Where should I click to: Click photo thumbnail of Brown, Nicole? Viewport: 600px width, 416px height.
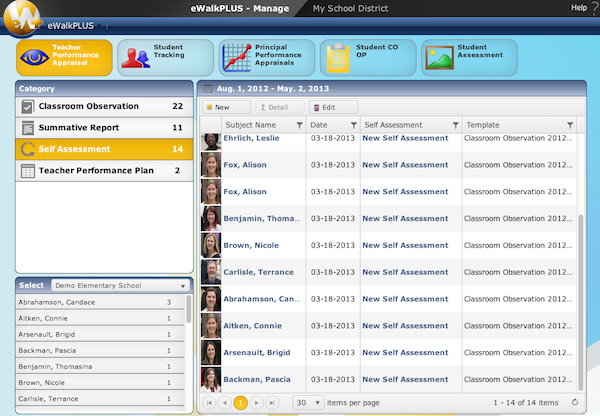point(211,245)
